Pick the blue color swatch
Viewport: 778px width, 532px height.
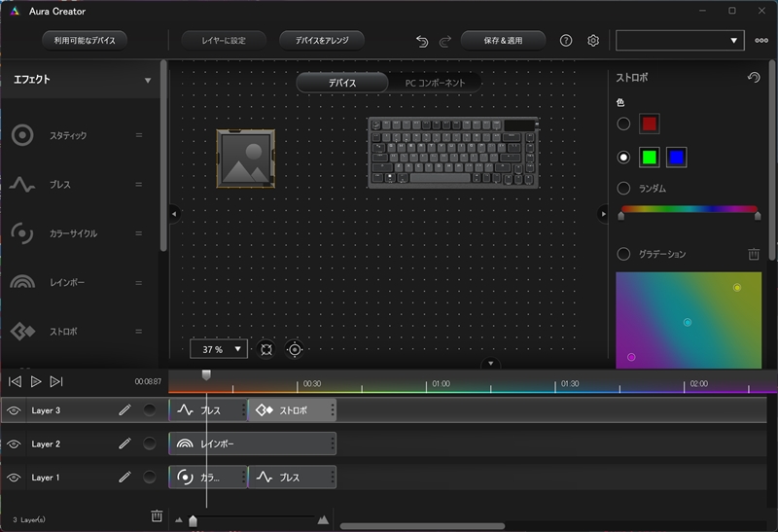click(x=676, y=158)
